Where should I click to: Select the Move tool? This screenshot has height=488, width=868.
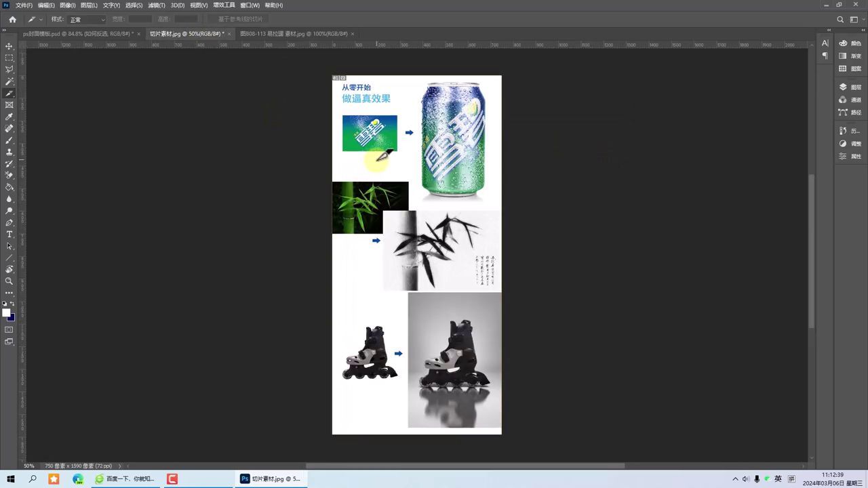9,46
